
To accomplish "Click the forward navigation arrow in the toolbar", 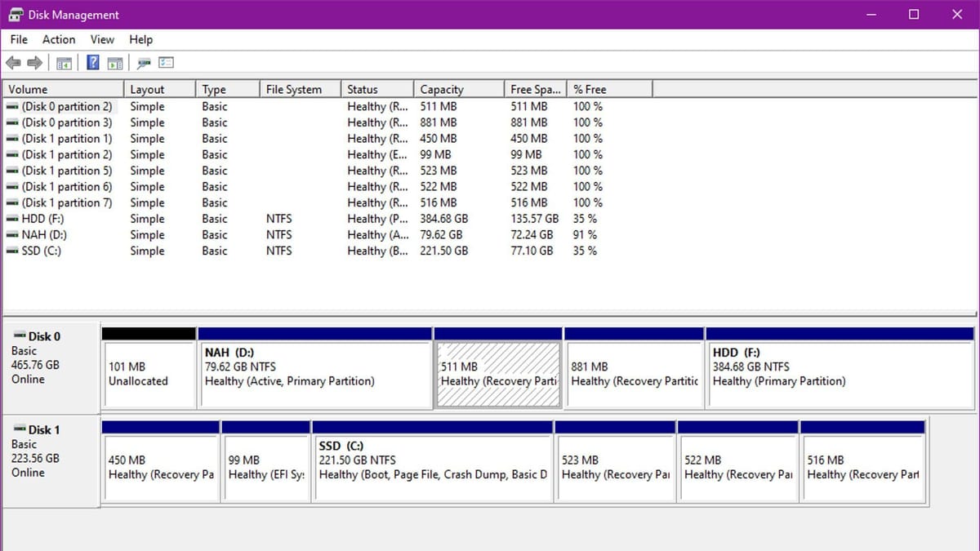I will (x=33, y=62).
